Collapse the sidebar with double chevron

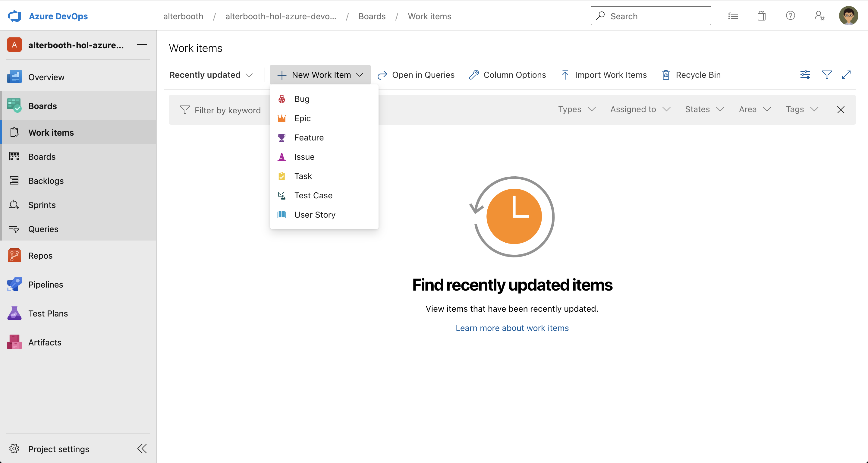click(142, 449)
